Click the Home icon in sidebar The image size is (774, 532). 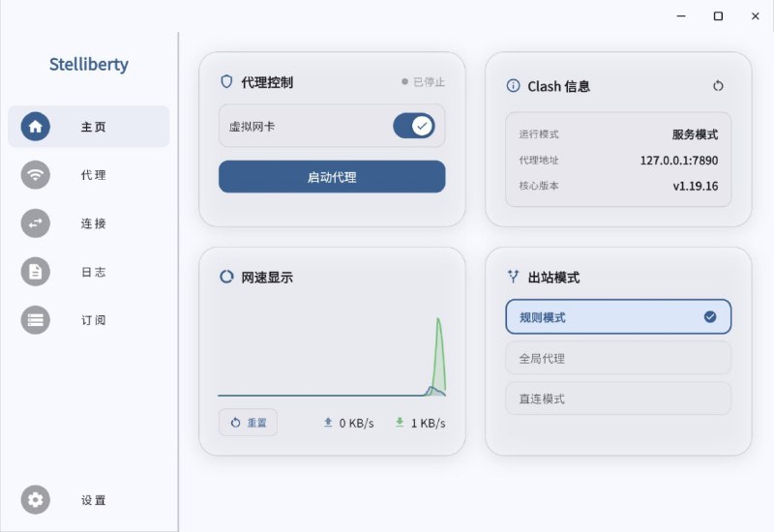click(x=36, y=127)
